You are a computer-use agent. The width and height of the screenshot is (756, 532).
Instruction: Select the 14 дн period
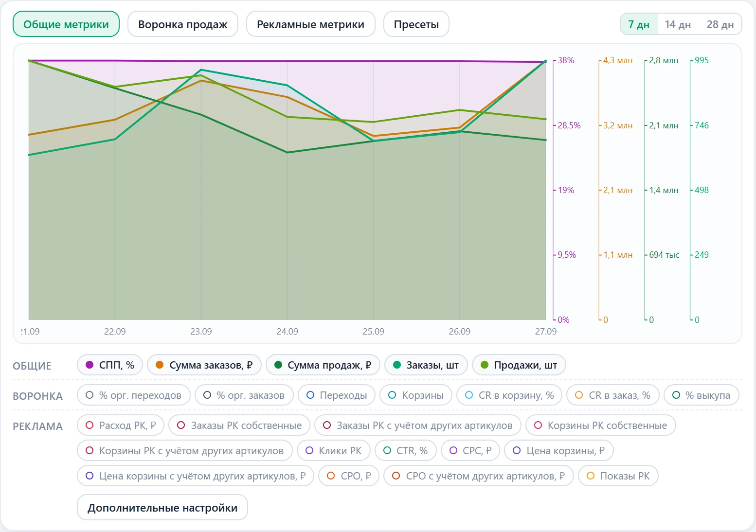(x=678, y=24)
